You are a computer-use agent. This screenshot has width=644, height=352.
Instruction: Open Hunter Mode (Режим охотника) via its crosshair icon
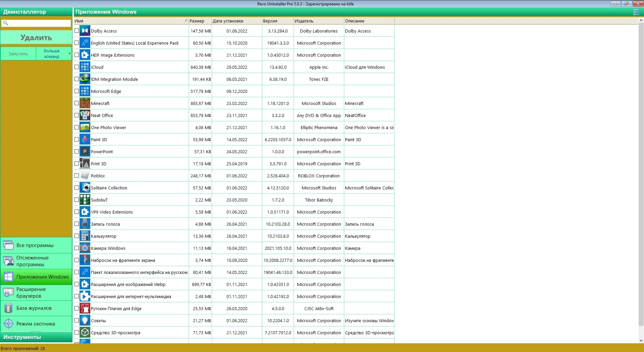[8, 324]
